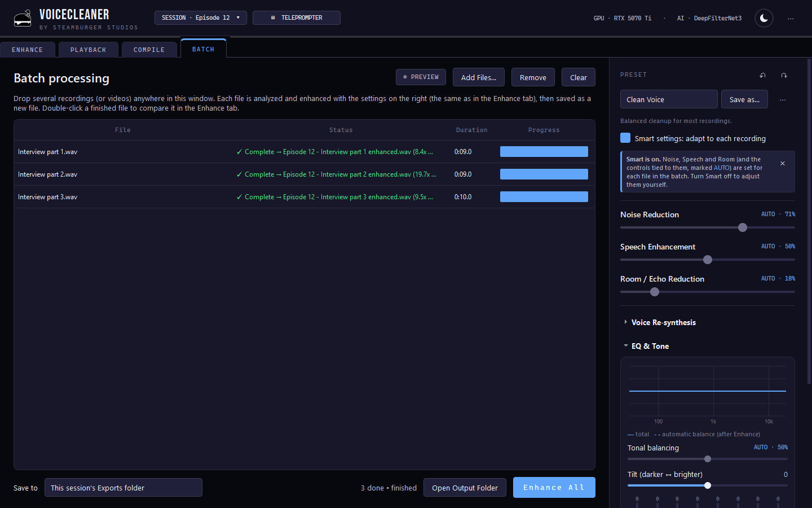Screen dimensions: 812x508
Task: Collapse the EQ & Tone section
Action: pos(646,346)
